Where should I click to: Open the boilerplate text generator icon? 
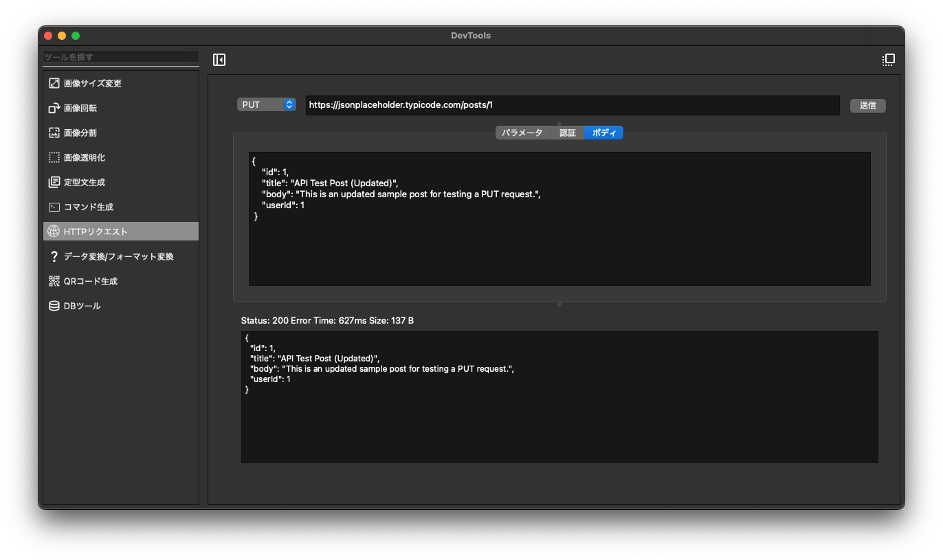click(54, 182)
